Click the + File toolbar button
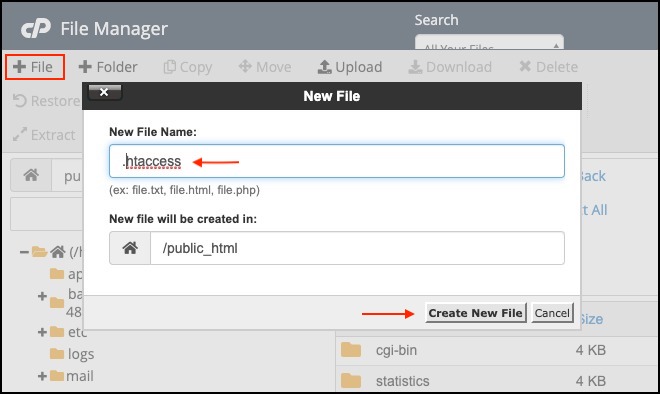The height and width of the screenshot is (394, 660). 35,67
